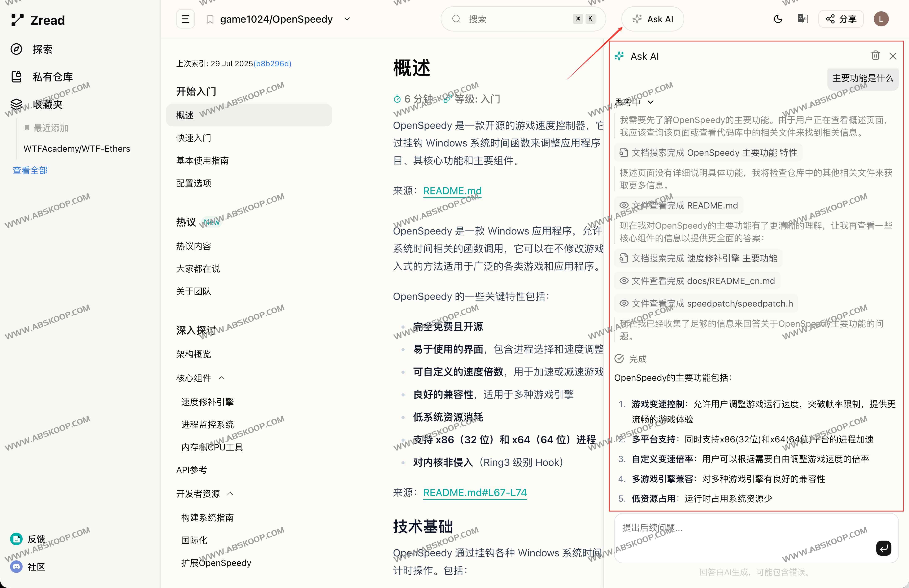The width and height of the screenshot is (909, 588).
Task: Toggle the sidebar hamburger menu button
Action: pos(185,19)
